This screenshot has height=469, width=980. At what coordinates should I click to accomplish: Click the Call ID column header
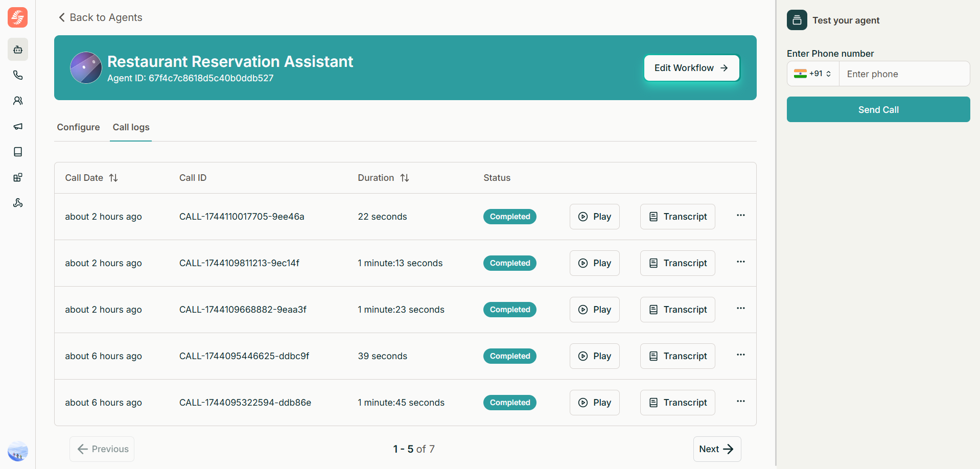pyautogui.click(x=193, y=178)
